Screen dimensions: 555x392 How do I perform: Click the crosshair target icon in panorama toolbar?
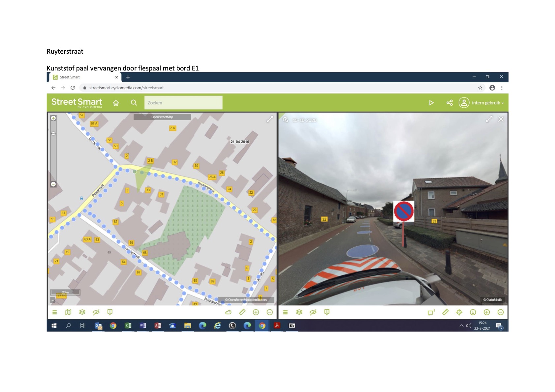click(459, 312)
